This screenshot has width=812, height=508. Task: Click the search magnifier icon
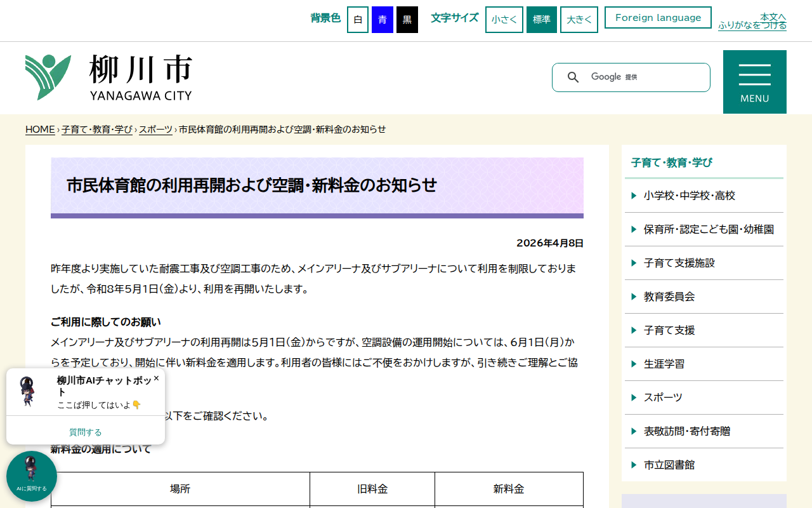[x=573, y=77]
